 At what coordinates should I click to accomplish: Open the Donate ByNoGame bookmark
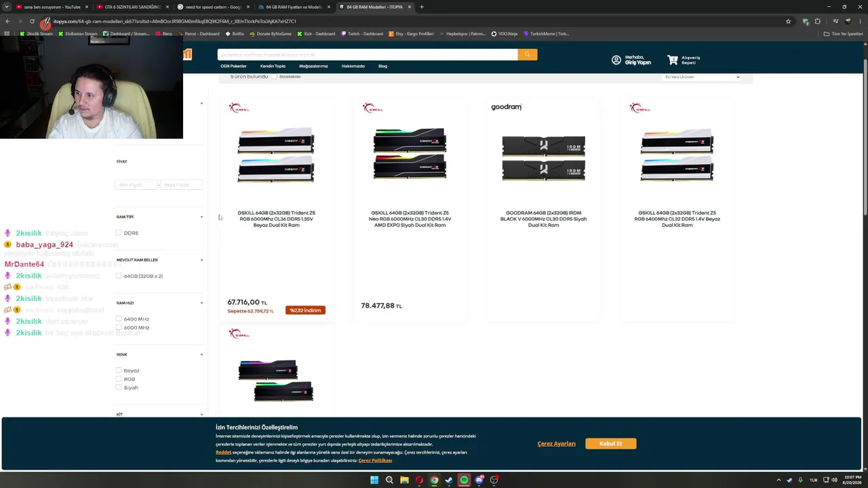point(271,33)
